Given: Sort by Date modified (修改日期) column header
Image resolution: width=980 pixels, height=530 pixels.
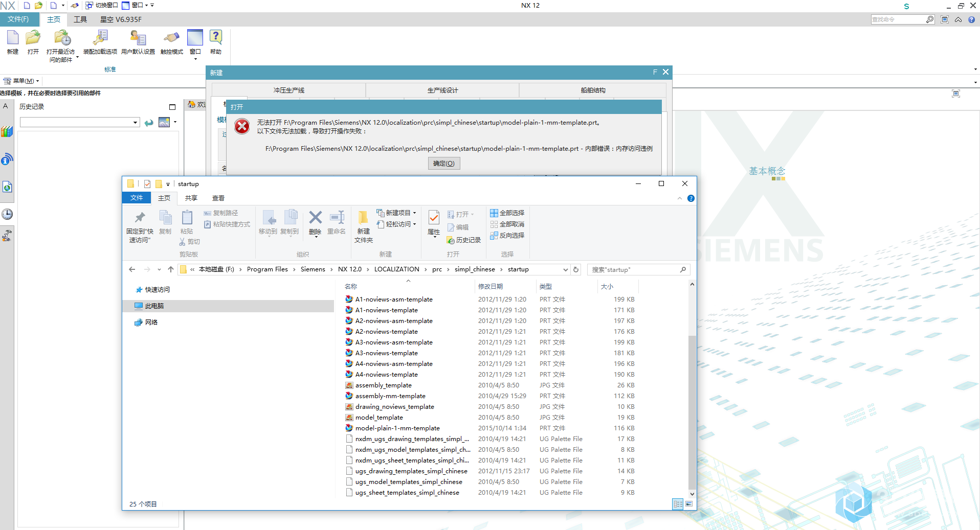Looking at the screenshot, I should click(490, 286).
